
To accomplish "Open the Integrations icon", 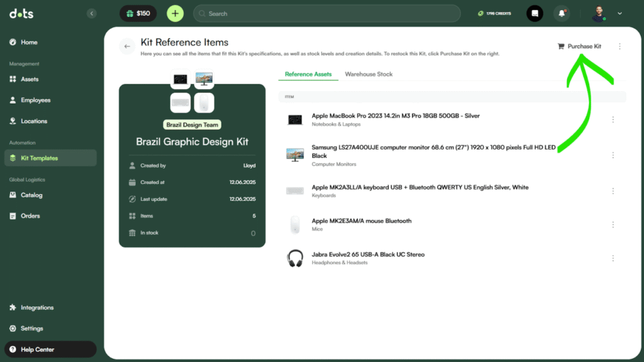I will click(x=14, y=307).
